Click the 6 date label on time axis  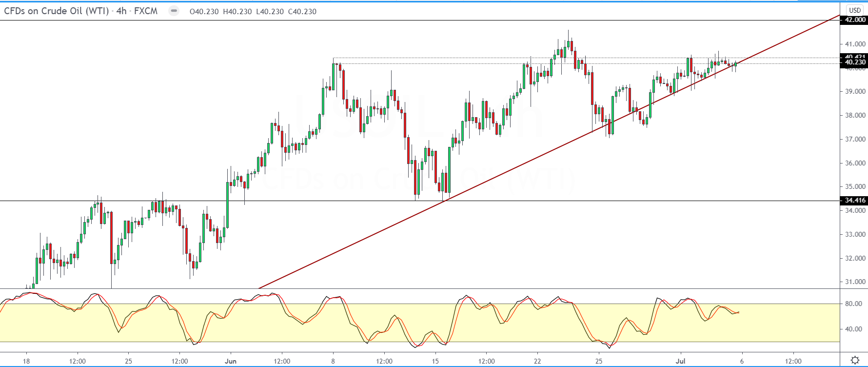(x=742, y=361)
